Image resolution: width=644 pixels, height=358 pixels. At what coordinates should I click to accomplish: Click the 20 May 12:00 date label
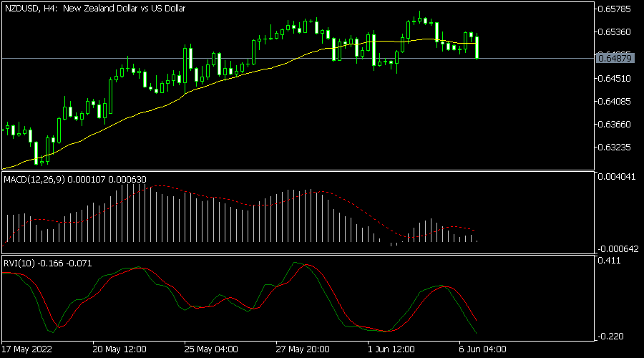point(119,349)
